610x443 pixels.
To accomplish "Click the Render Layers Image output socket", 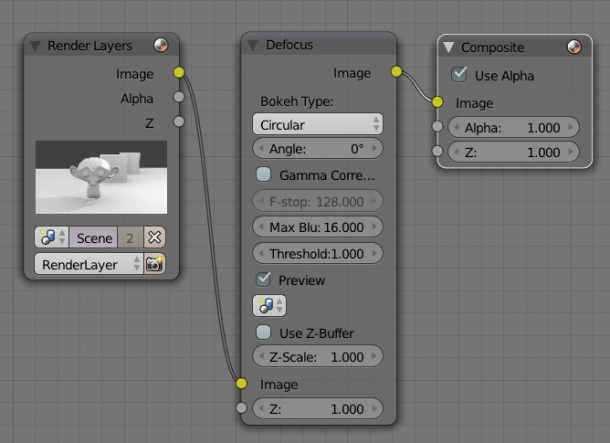I will pos(179,73).
